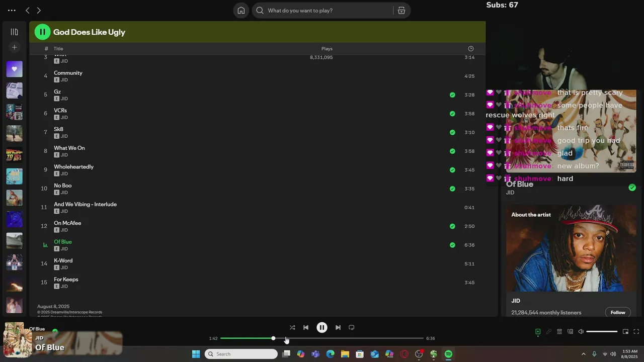Image resolution: width=644 pixels, height=362 pixels.
Task: Open the Browse icon in search bar
Action: [401, 11]
